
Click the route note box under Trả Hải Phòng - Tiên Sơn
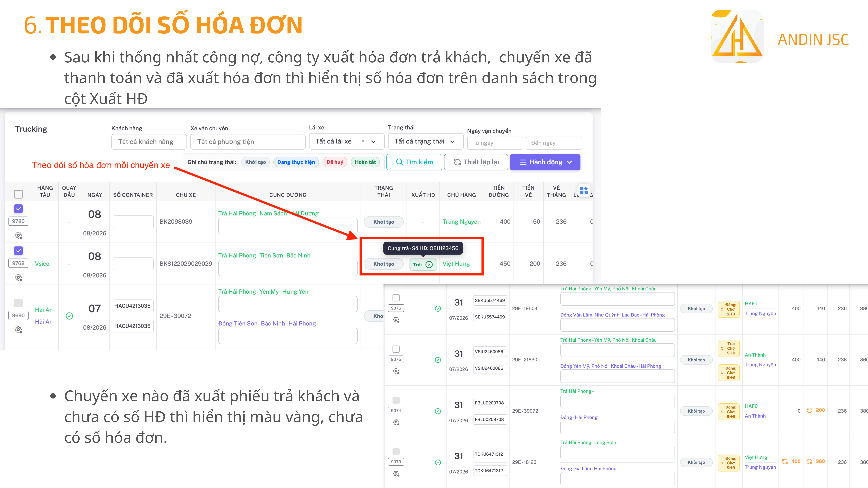click(288, 268)
